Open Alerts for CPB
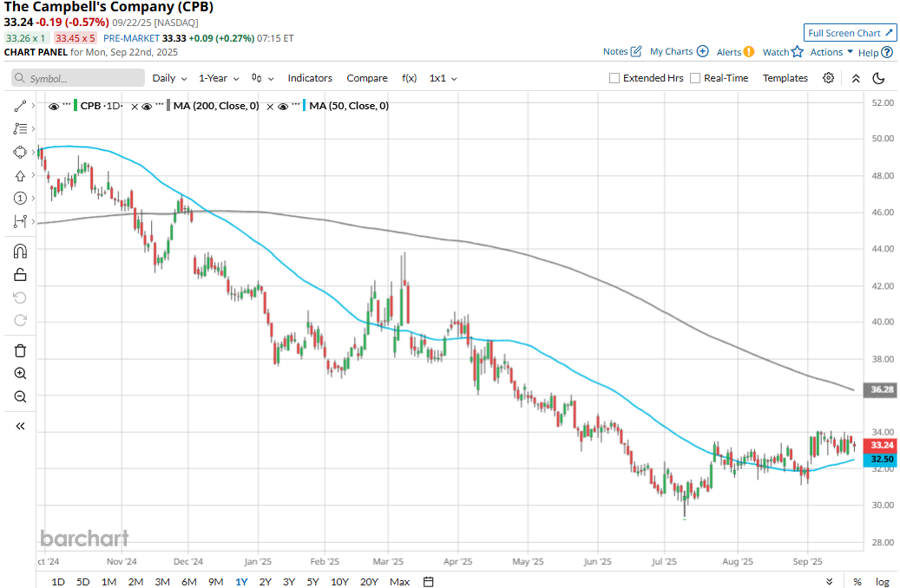 point(735,52)
